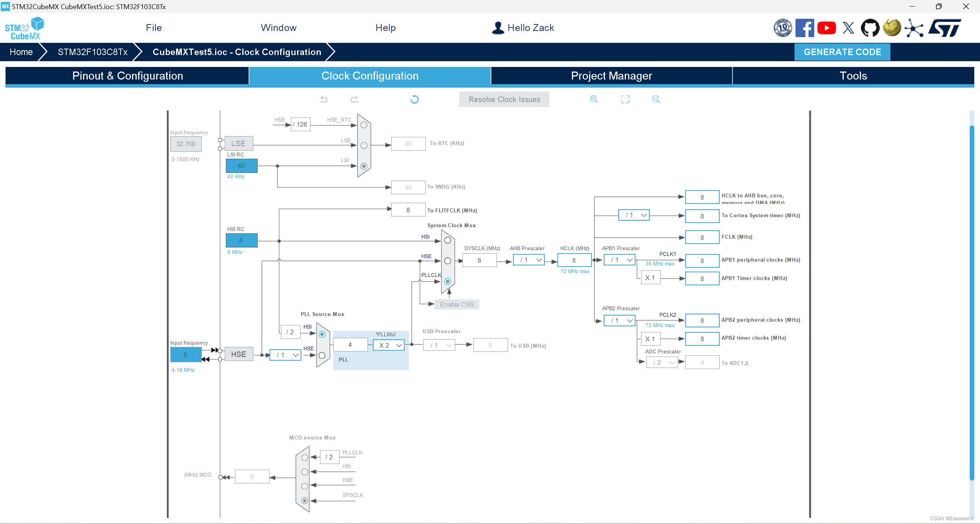Select LSI as RTC clock source
Screen dimensions: 980x524
point(364,166)
